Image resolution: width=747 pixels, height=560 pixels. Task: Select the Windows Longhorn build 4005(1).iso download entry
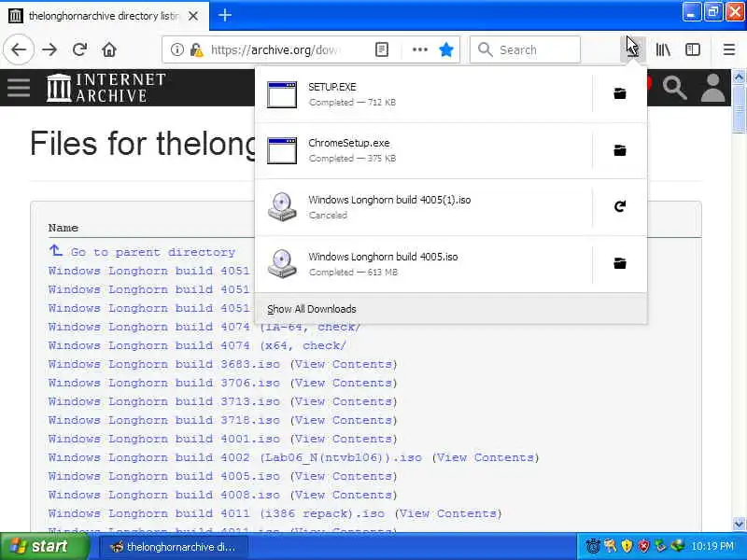tap(424, 206)
